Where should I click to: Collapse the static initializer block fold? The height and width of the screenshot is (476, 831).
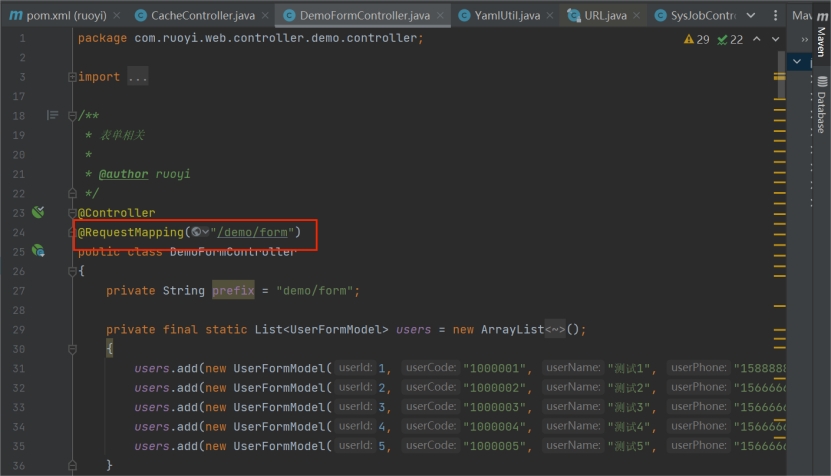coord(72,349)
